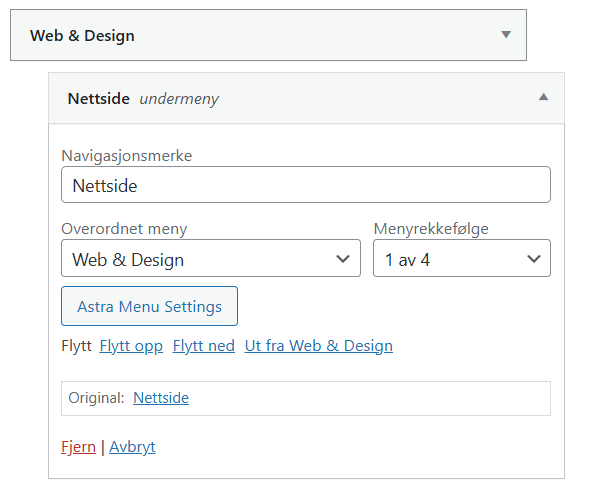This screenshot has width=602, height=491.
Task: Expand the Web & Design item arrow
Action: pos(506,35)
